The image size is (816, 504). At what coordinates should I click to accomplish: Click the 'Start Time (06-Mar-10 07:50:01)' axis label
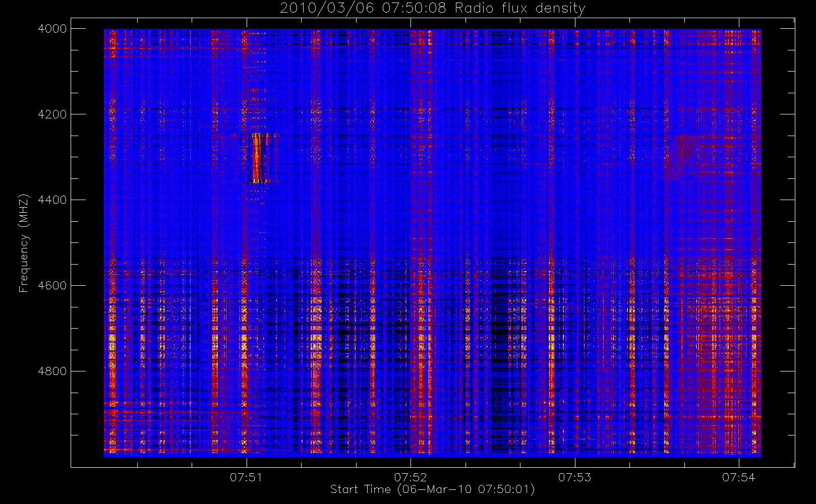coord(432,489)
